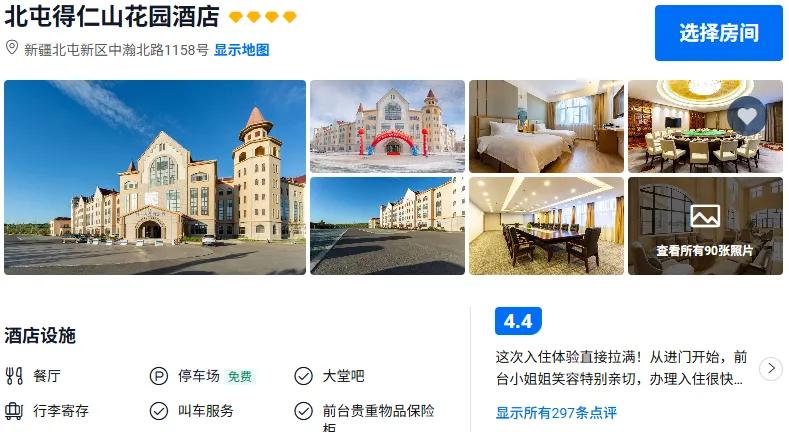789x432 pixels.
Task: Open the red arch entrance photo
Action: tap(387, 127)
